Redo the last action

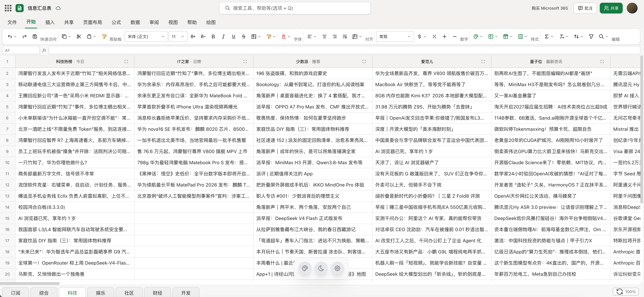25,36
